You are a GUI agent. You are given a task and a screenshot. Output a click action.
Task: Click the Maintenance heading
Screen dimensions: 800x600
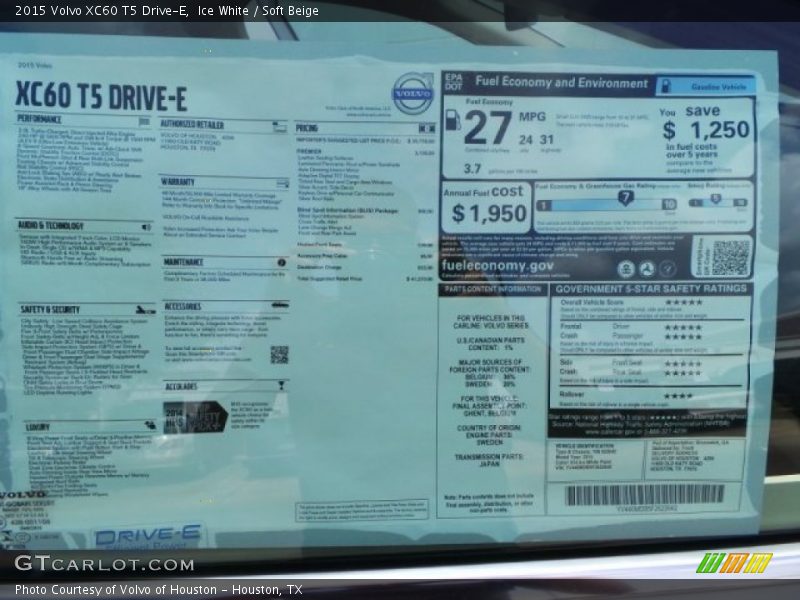pos(183,262)
